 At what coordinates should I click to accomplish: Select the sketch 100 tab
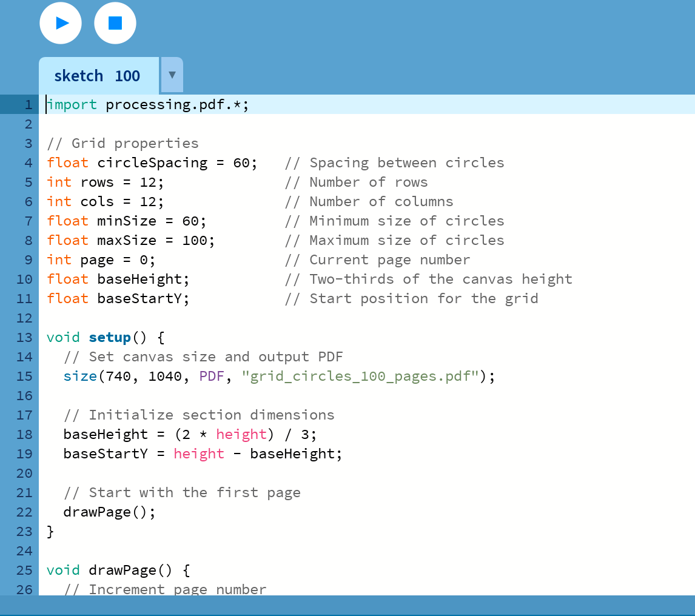[98, 76]
